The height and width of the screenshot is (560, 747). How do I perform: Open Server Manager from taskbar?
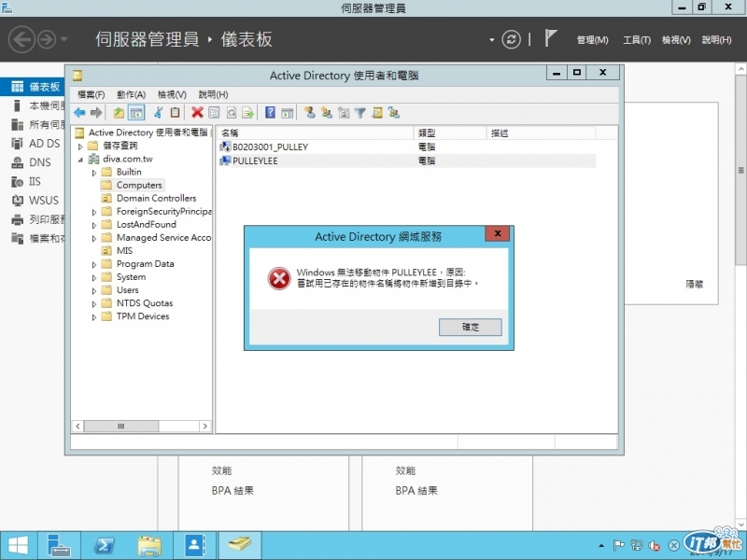click(59, 546)
